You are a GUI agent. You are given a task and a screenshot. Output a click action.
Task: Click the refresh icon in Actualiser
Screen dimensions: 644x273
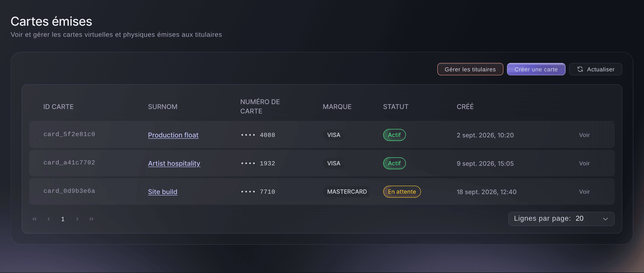(x=580, y=69)
